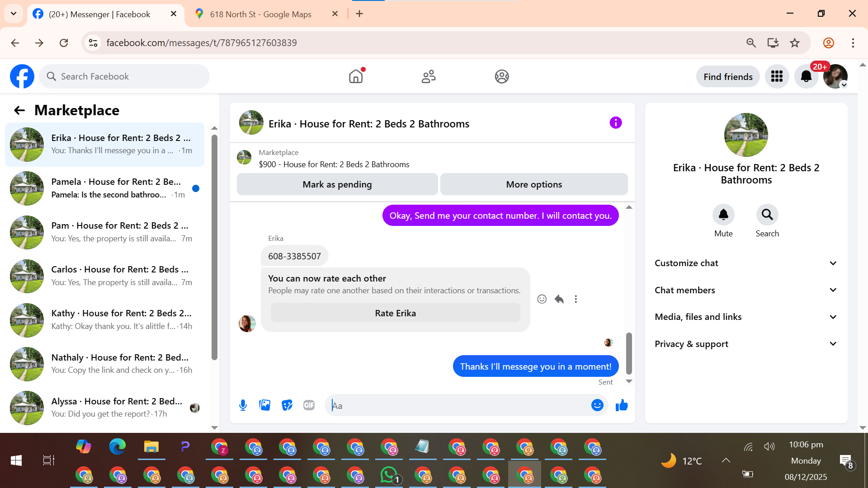Open the $900 House for Rent listing link

tap(334, 164)
